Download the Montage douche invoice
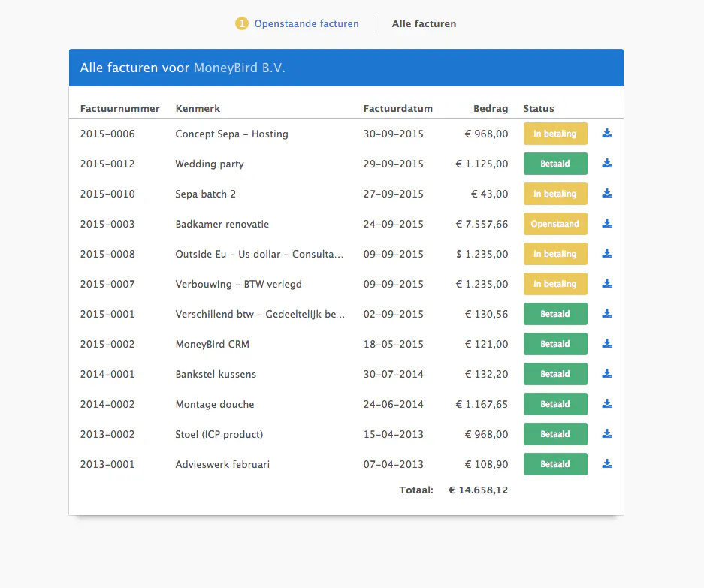 coord(607,404)
